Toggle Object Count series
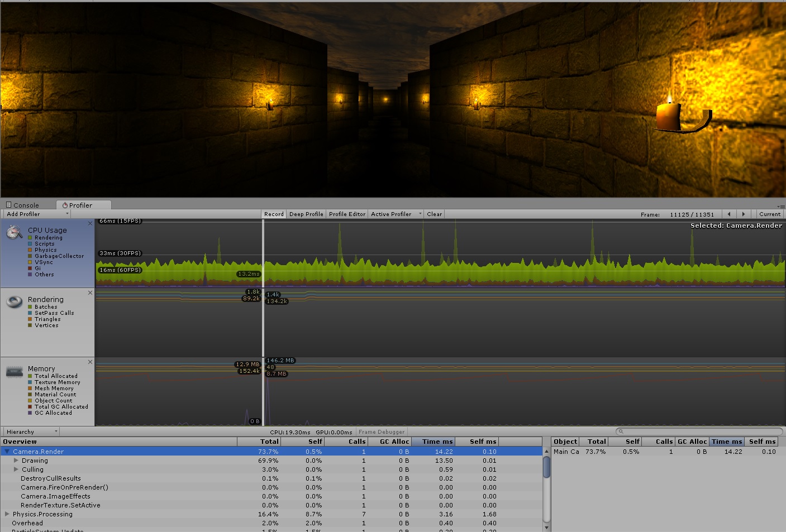786x532 pixels. 30,401
